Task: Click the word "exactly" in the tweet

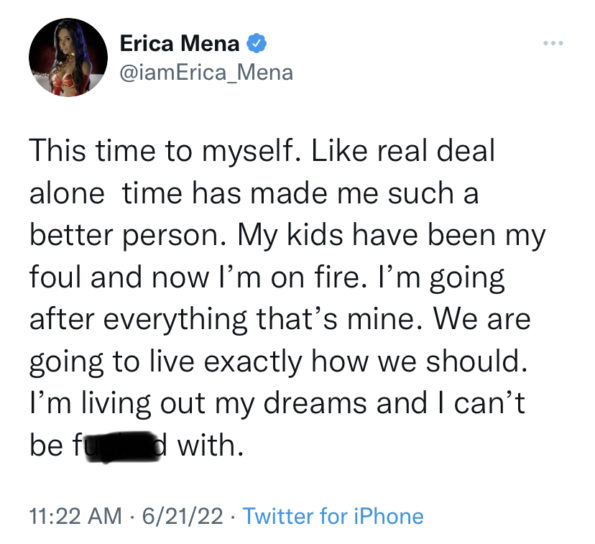Action: pyautogui.click(x=253, y=362)
